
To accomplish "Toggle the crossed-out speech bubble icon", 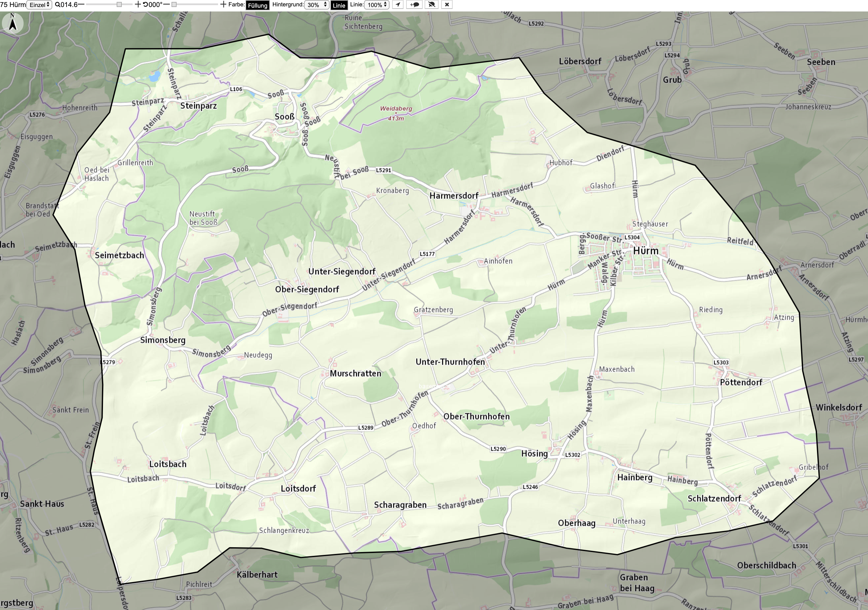I will pos(431,4).
